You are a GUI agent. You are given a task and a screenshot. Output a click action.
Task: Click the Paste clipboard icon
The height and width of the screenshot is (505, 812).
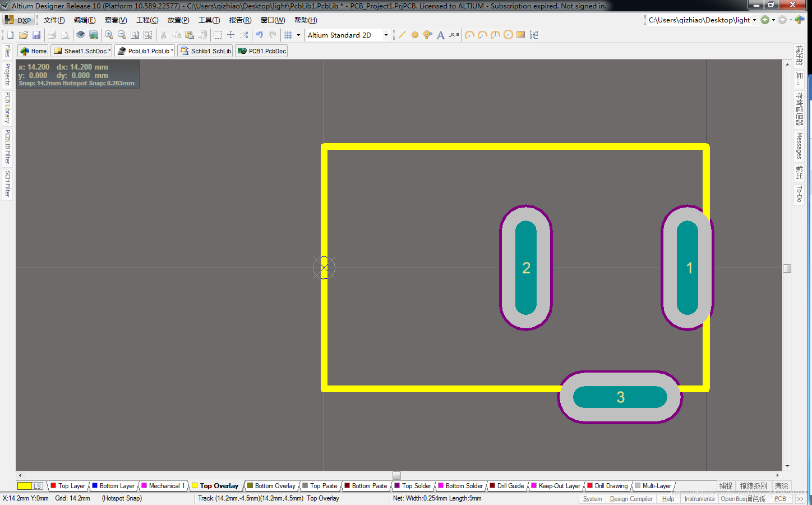click(x=190, y=35)
